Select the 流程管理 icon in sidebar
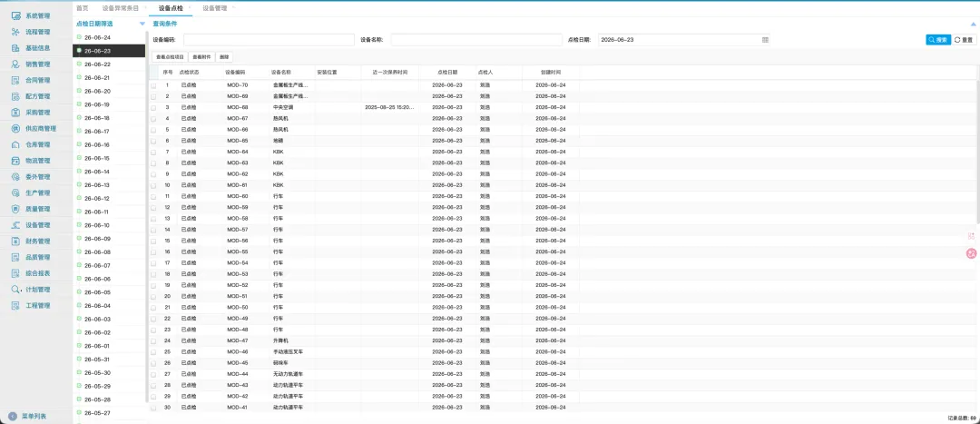Screen dimensions: 980x424 point(16,32)
